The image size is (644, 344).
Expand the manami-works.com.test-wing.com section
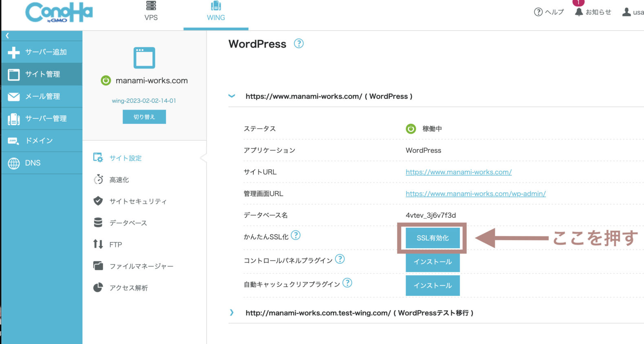(232, 313)
